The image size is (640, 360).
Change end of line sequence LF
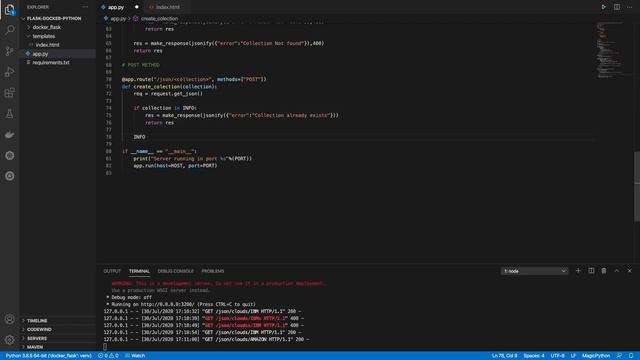(573, 356)
